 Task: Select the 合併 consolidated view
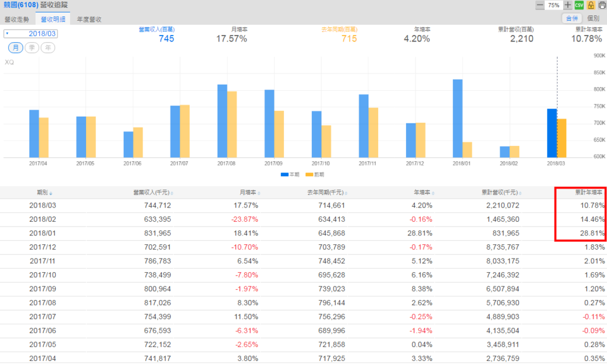[572, 18]
